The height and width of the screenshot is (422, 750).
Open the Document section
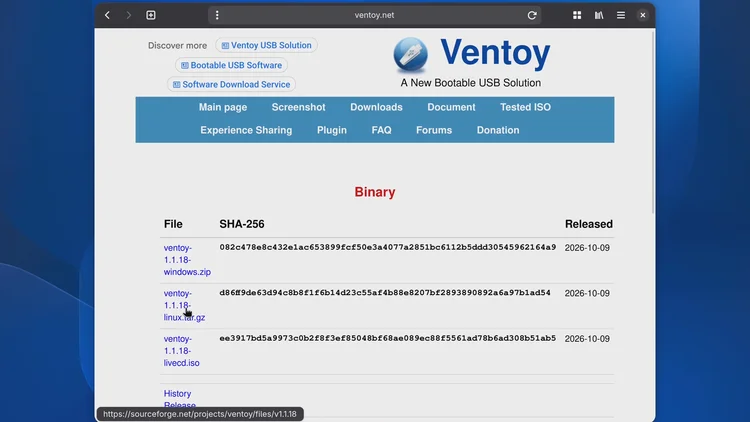pyautogui.click(x=452, y=107)
